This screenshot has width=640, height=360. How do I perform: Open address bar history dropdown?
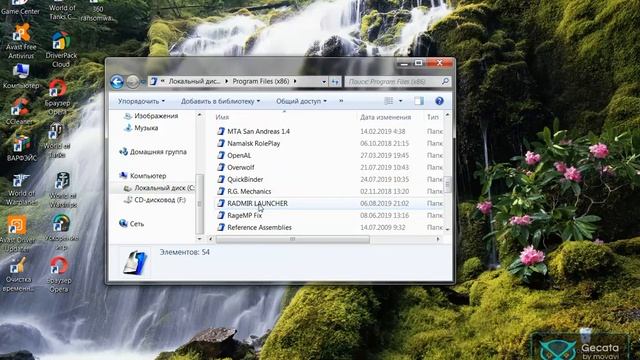(x=324, y=82)
